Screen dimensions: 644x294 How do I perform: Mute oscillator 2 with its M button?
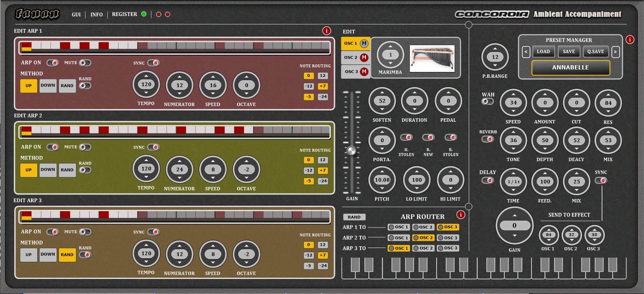364,57
